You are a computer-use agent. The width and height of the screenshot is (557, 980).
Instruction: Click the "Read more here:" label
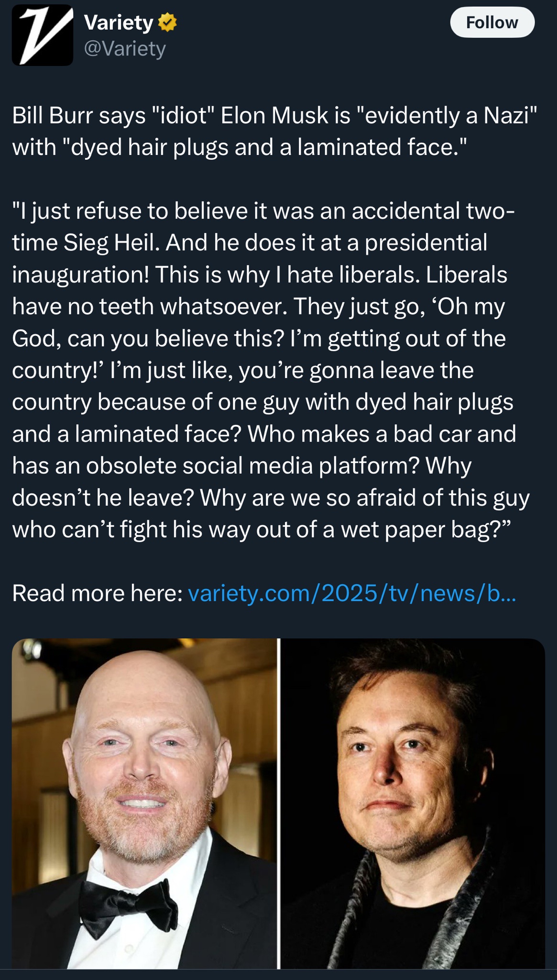click(x=97, y=593)
